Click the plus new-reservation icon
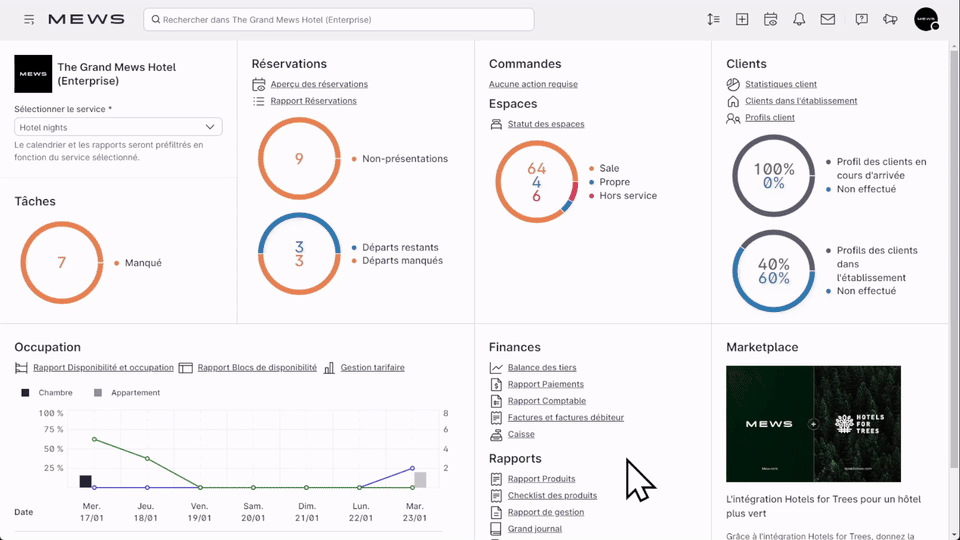 (742, 20)
